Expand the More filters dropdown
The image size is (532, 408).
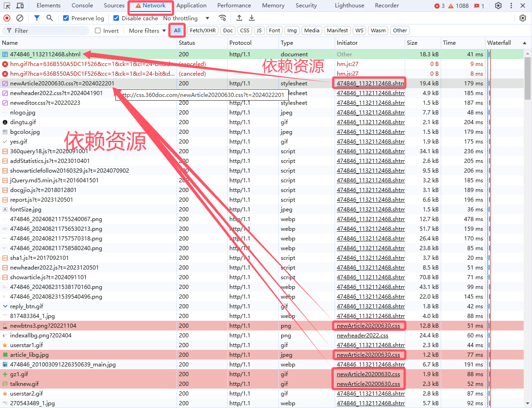tap(147, 30)
